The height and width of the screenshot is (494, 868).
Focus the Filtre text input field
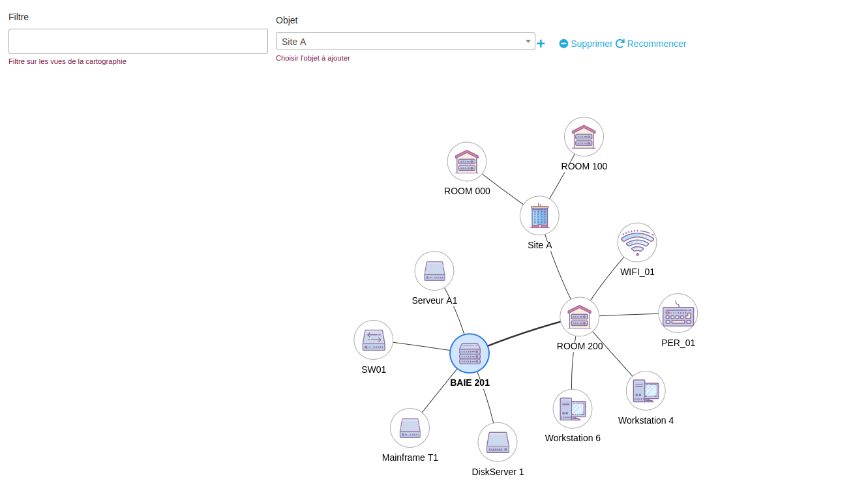click(x=138, y=41)
